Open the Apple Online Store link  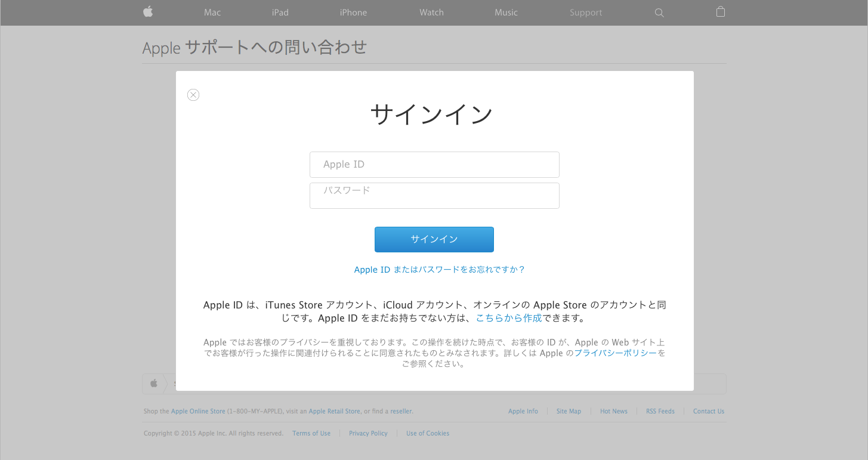coord(198,411)
